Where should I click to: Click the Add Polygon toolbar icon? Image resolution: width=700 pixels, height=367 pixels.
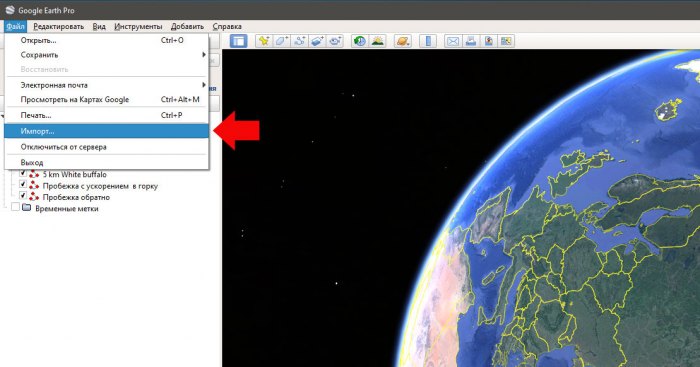(x=282, y=41)
